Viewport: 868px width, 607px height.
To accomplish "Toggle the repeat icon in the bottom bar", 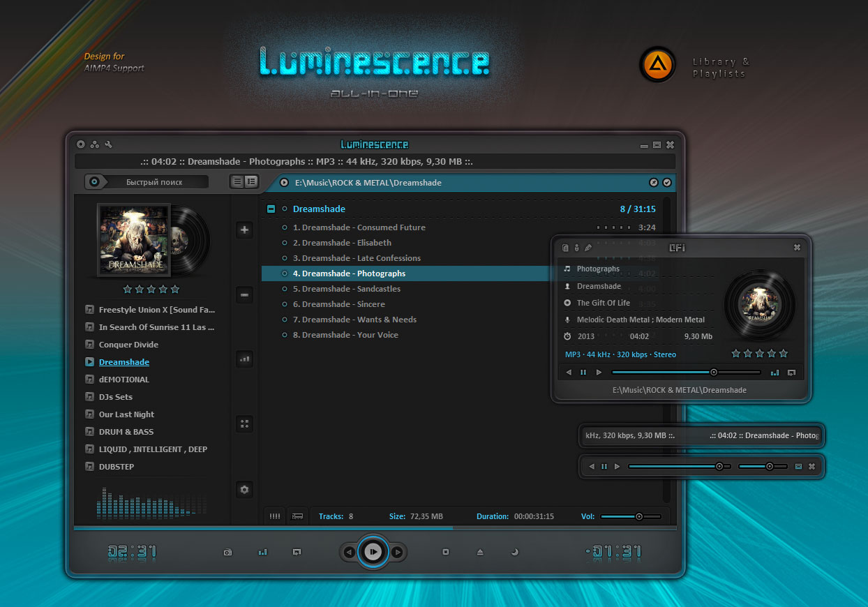I will tap(297, 552).
